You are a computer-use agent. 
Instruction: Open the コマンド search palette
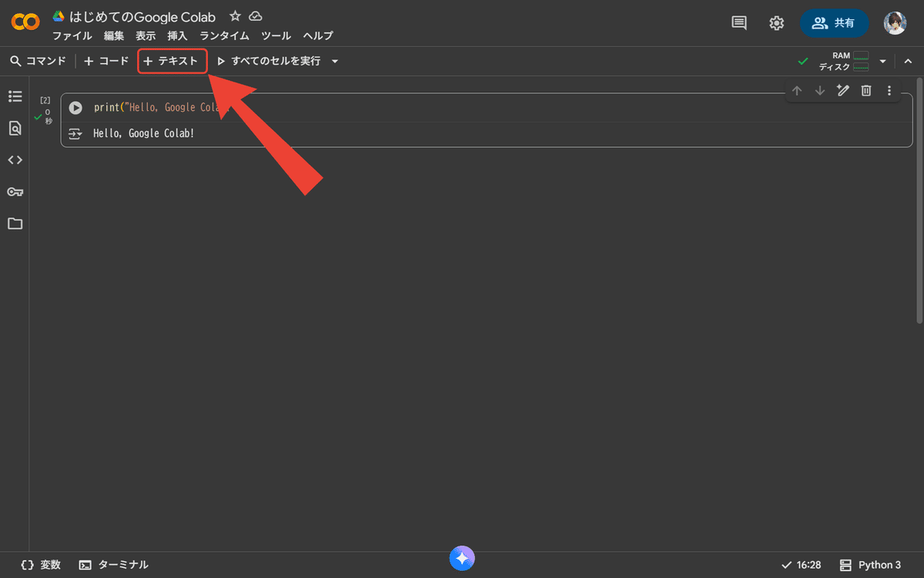38,61
